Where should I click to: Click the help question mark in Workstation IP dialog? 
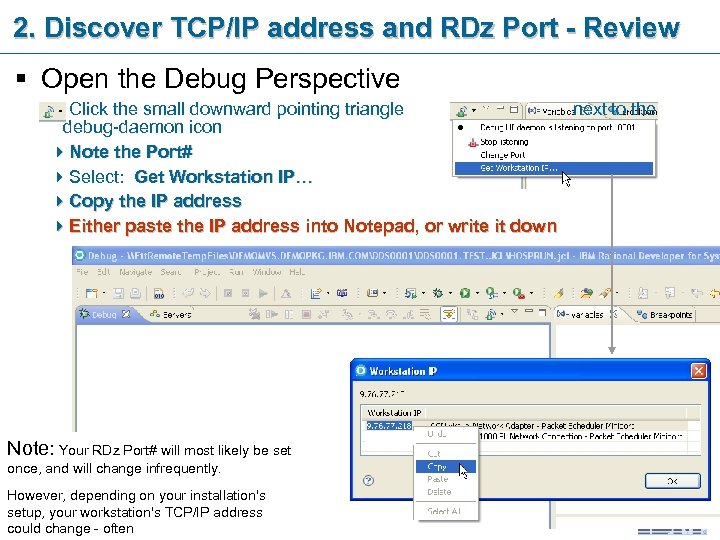tap(368, 481)
